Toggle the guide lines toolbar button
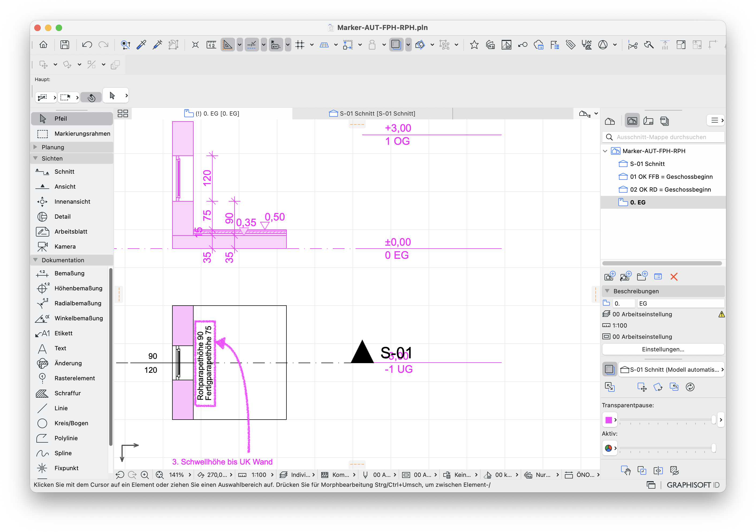The height and width of the screenshot is (532, 756). click(252, 45)
